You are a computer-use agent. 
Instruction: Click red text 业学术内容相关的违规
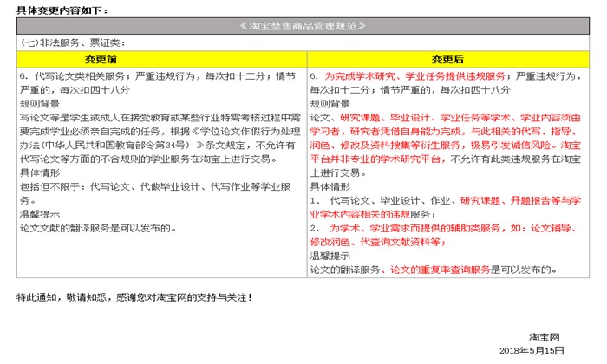click(360, 214)
